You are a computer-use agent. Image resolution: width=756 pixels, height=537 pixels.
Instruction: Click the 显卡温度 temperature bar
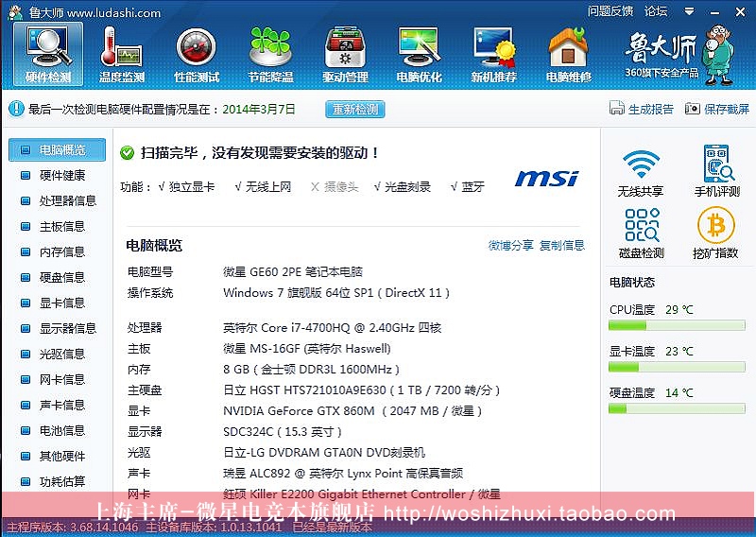677,367
